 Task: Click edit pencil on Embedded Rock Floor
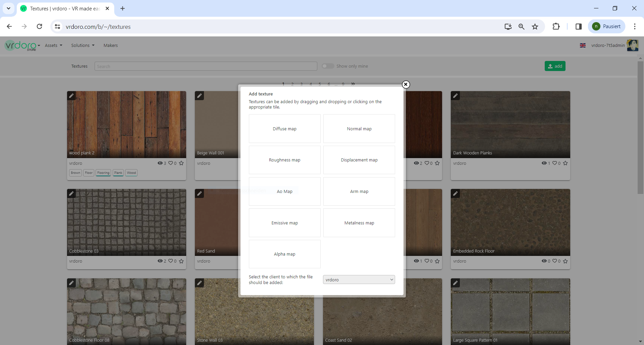pos(455,194)
